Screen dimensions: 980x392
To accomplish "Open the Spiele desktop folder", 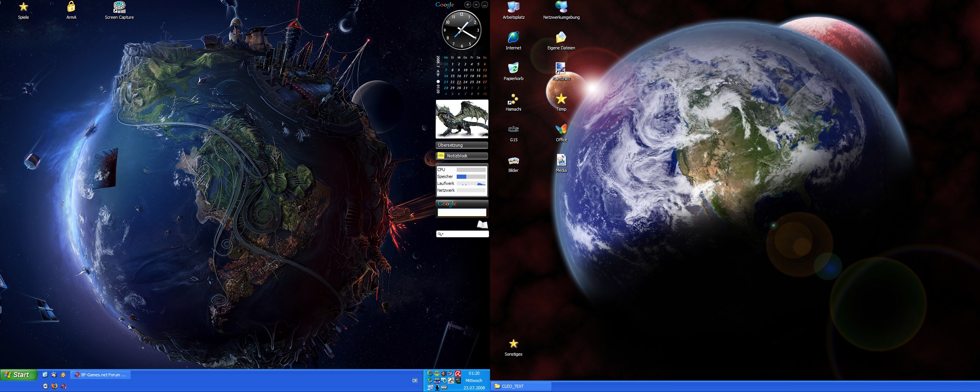I will pyautogui.click(x=23, y=10).
